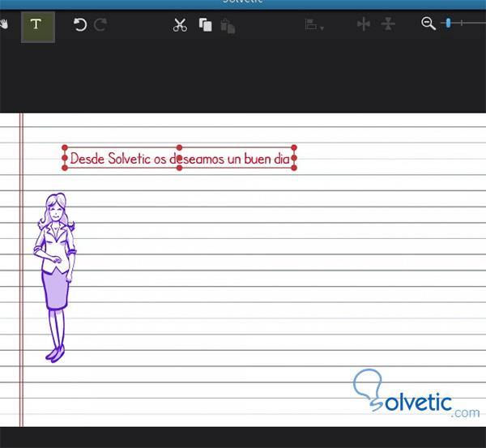Click the top-right handle of the text box
The width and height of the screenshot is (486, 448).
tap(294, 147)
